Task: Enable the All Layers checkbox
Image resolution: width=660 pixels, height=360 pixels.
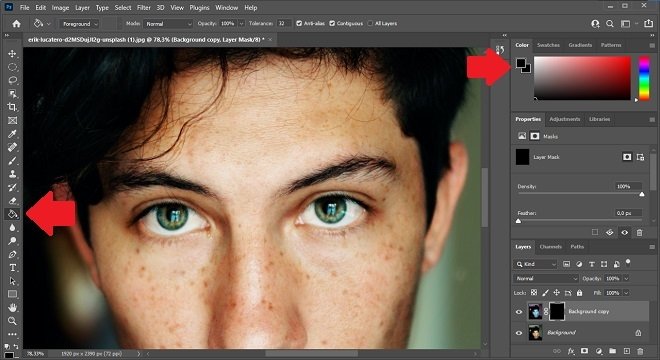Action: pos(370,24)
